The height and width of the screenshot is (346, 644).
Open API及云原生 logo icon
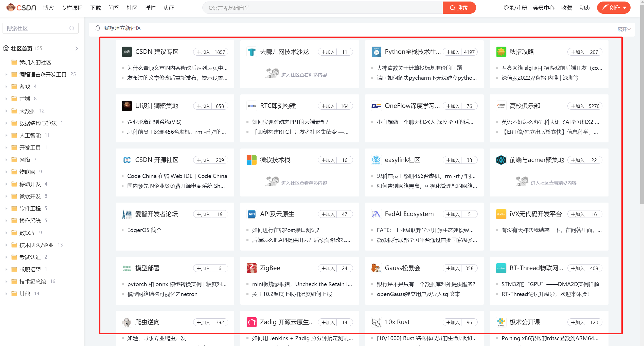(x=252, y=214)
